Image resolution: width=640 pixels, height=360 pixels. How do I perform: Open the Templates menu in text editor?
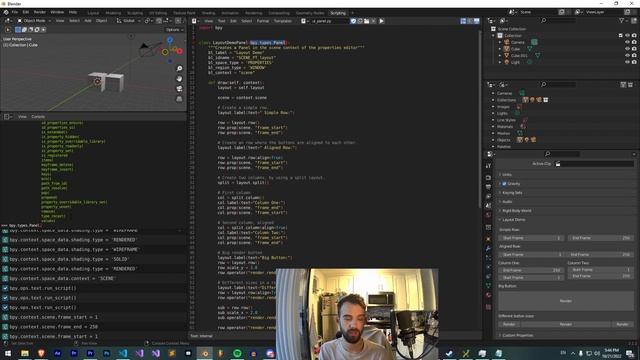[x=282, y=21]
